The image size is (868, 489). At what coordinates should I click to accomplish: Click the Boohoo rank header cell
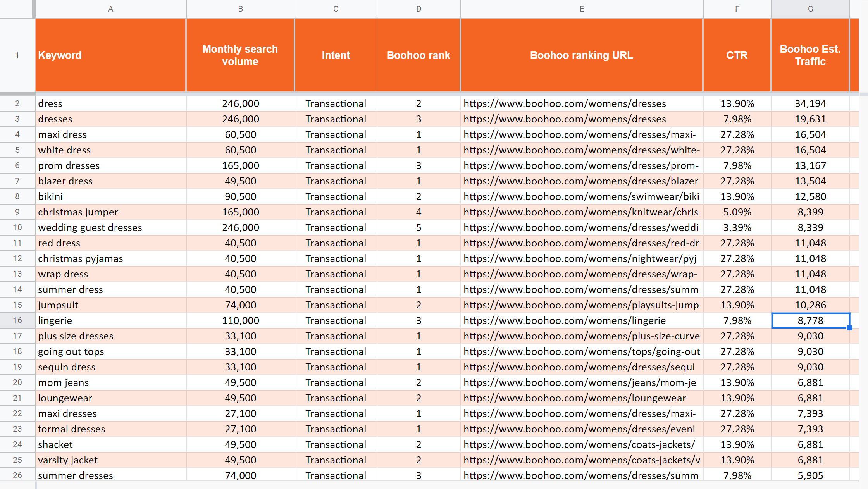pos(418,55)
